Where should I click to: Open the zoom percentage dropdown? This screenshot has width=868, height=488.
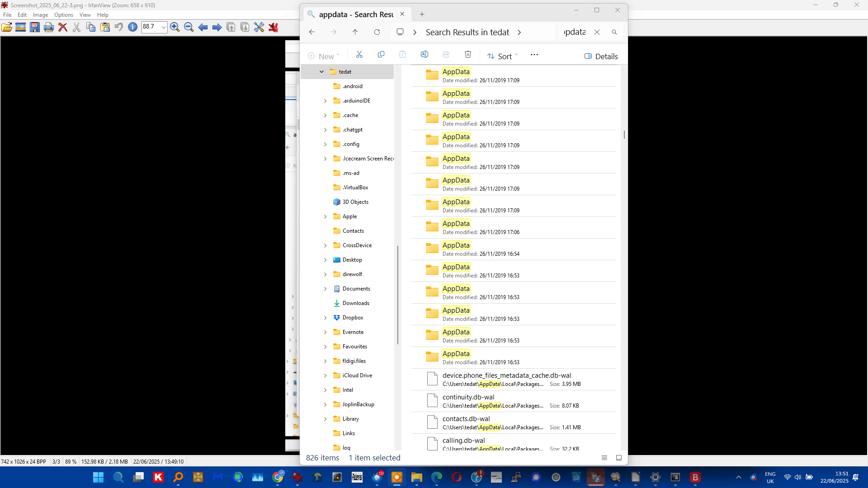click(164, 27)
